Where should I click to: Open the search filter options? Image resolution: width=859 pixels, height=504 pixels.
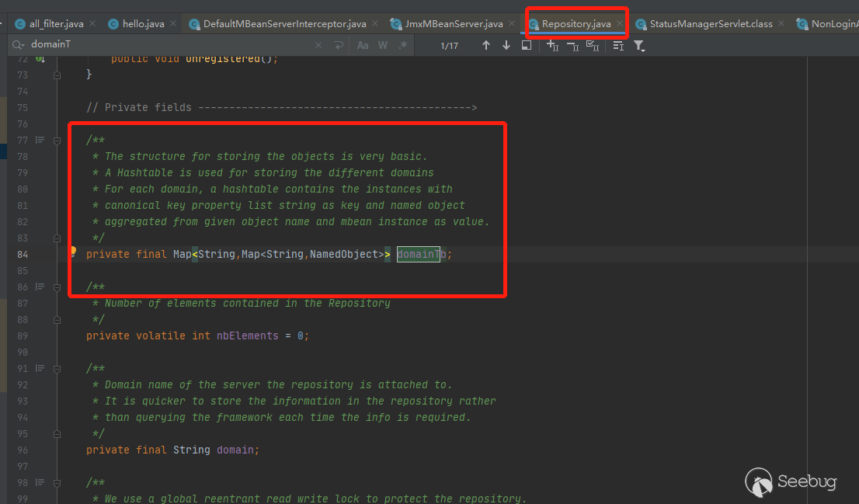click(x=639, y=46)
